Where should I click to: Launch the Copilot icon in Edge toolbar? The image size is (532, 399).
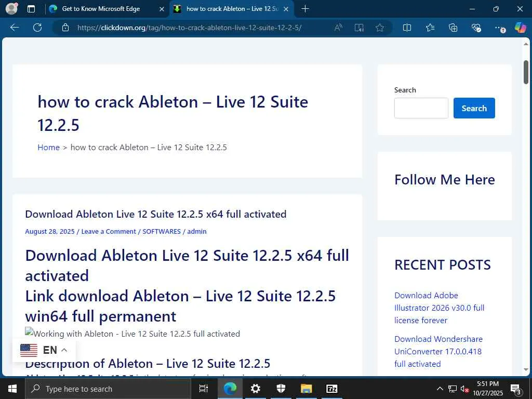click(520, 28)
